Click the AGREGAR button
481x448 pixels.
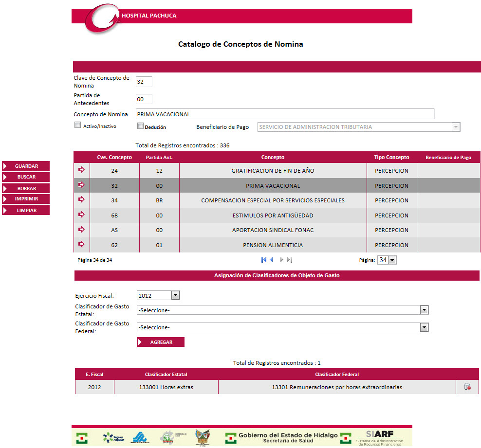pos(161,342)
